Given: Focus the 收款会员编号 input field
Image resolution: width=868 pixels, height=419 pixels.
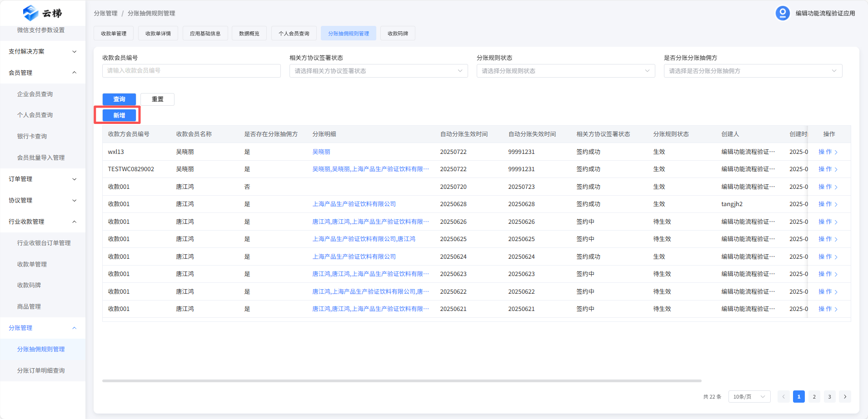Looking at the screenshot, I should (x=191, y=71).
